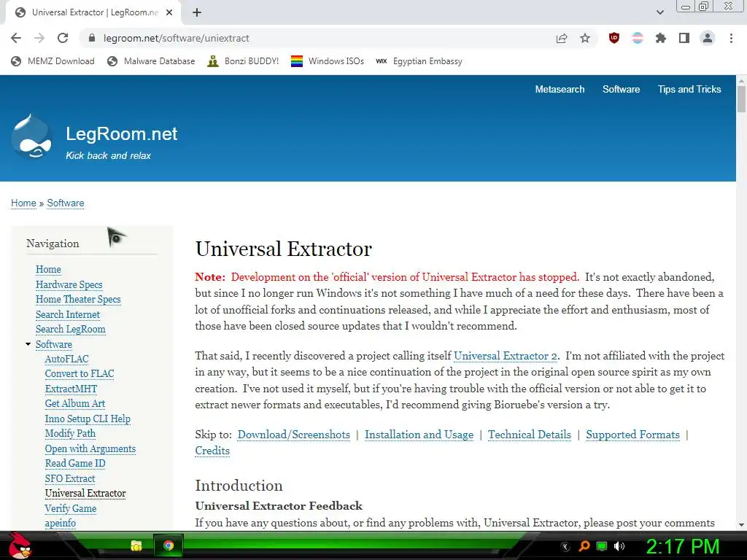Open the Get Album Art sidebar link
This screenshot has width=747, height=560.
[75, 403]
